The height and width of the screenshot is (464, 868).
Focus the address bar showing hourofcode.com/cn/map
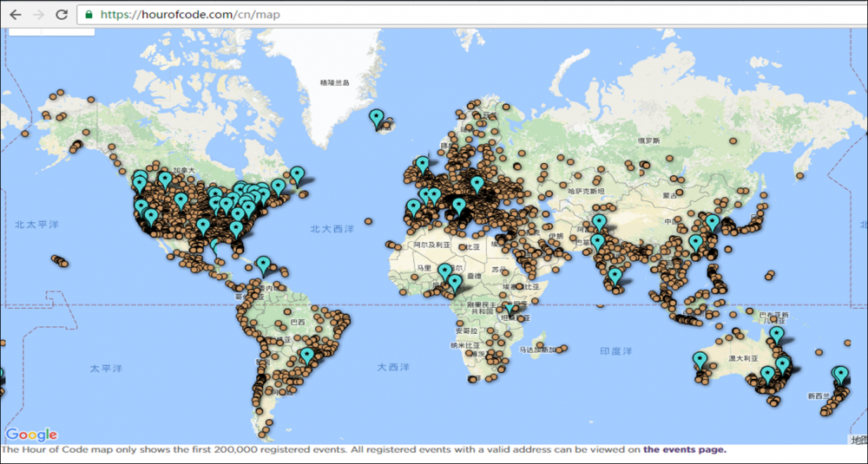(x=470, y=15)
